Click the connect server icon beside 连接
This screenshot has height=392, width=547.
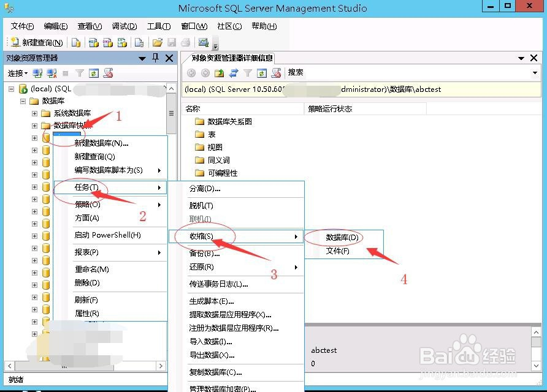(37, 73)
